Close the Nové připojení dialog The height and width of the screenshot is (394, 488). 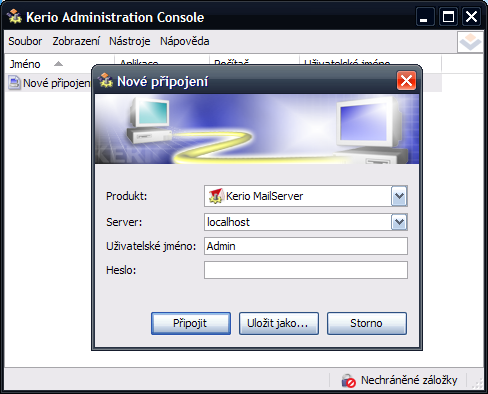point(406,80)
